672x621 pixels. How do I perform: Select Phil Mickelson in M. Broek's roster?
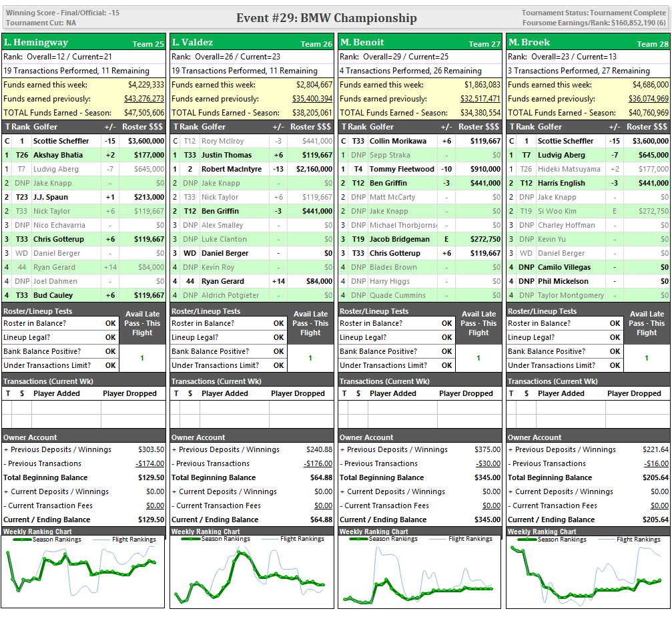(563, 281)
